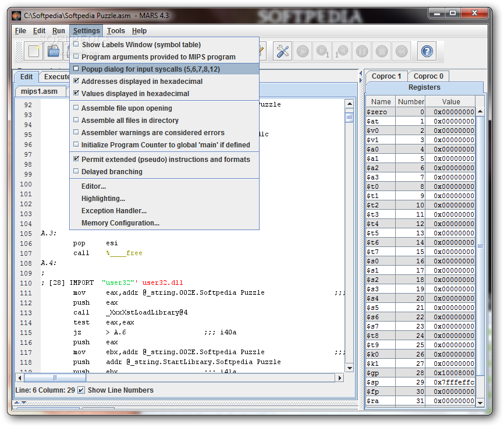Screen dimensions: 504x427
Task: Close the Settings menu via its title
Action: pyautogui.click(x=86, y=31)
